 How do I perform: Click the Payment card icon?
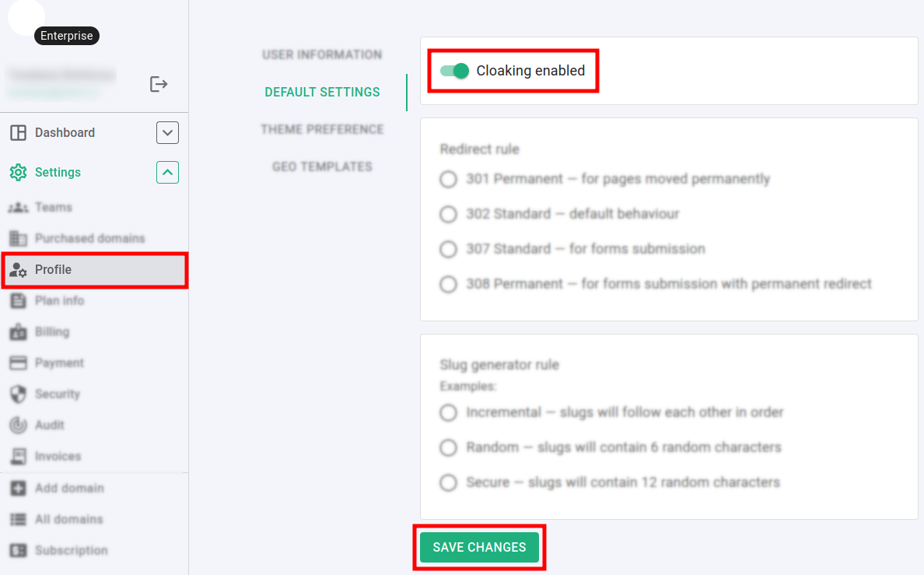pyautogui.click(x=18, y=363)
